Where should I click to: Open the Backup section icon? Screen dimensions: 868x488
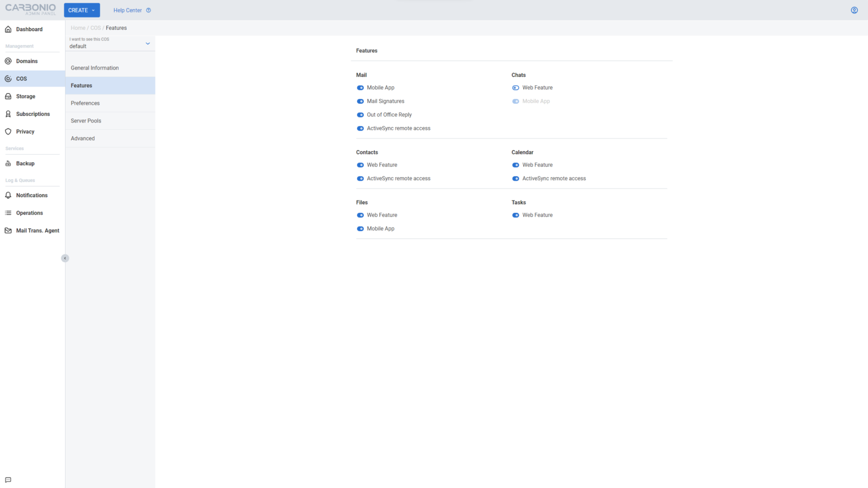pos(8,163)
